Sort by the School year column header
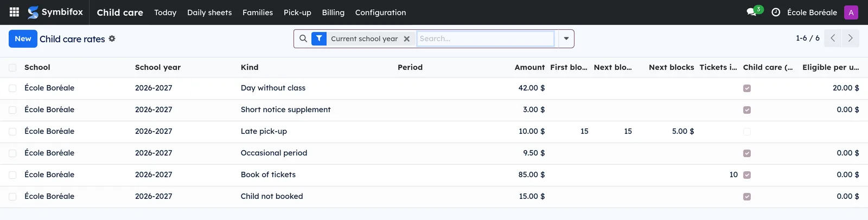The height and width of the screenshot is (220, 868). 158,67
